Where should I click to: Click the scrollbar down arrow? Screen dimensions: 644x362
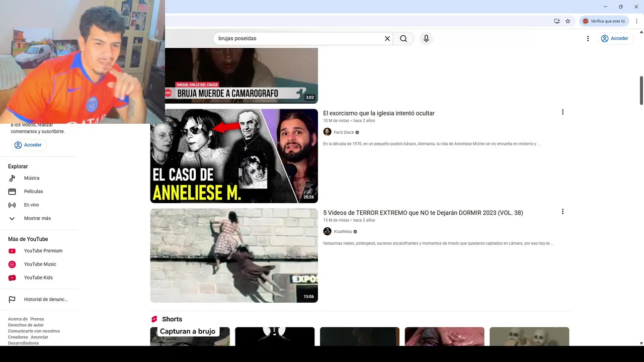coord(641,343)
